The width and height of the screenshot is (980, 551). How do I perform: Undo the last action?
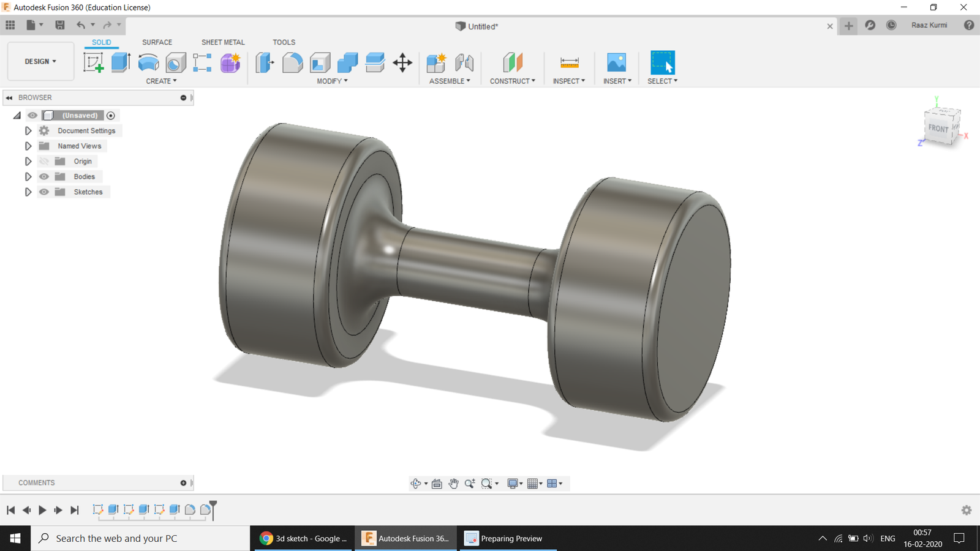(x=81, y=25)
